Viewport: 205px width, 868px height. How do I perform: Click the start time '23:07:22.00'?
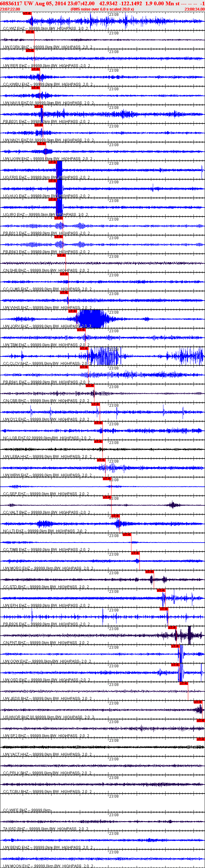coord(10,9)
